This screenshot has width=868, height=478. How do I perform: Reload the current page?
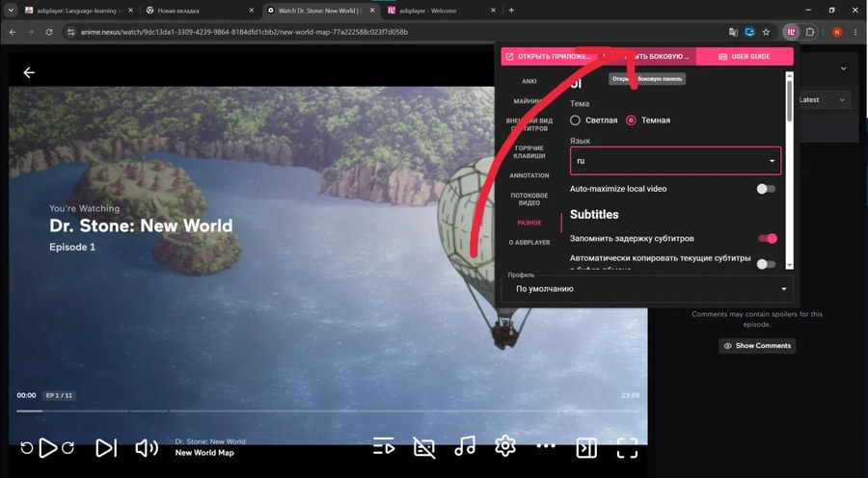point(49,32)
